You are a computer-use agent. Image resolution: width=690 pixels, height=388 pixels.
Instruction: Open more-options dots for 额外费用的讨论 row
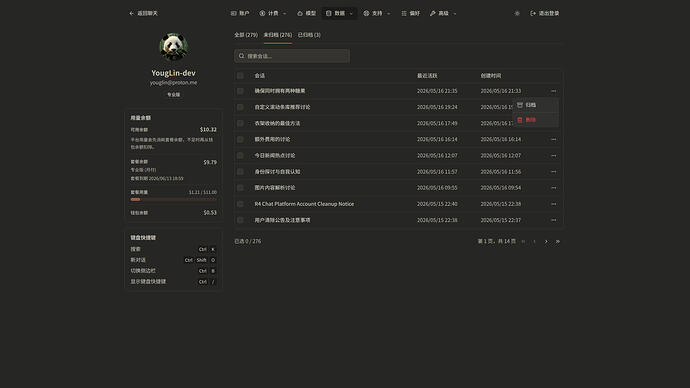[x=554, y=139]
